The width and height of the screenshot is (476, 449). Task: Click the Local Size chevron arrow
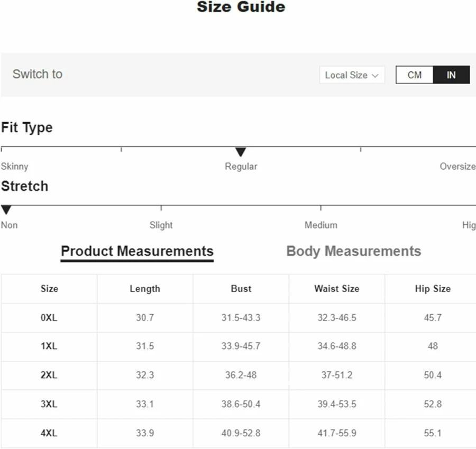375,76
